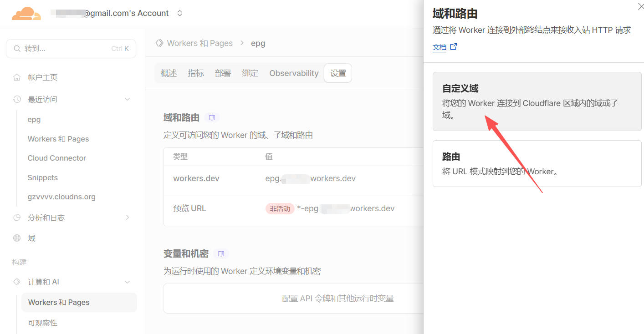Open the Snippets sidebar link
The width and height of the screenshot is (644, 334).
tap(42, 177)
